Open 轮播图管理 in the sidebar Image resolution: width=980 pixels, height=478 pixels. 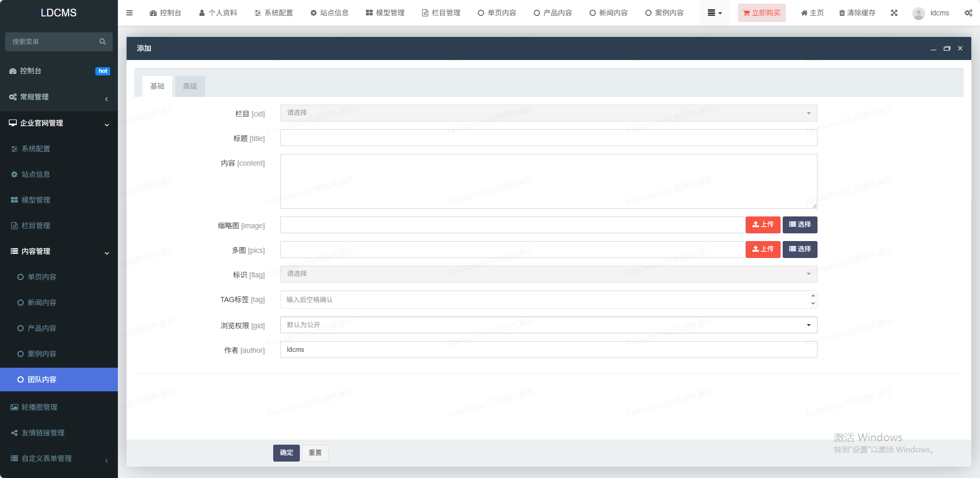click(39, 407)
